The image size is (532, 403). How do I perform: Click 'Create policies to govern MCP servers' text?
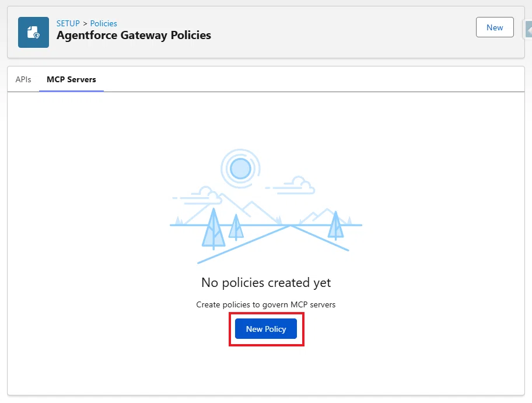click(265, 304)
